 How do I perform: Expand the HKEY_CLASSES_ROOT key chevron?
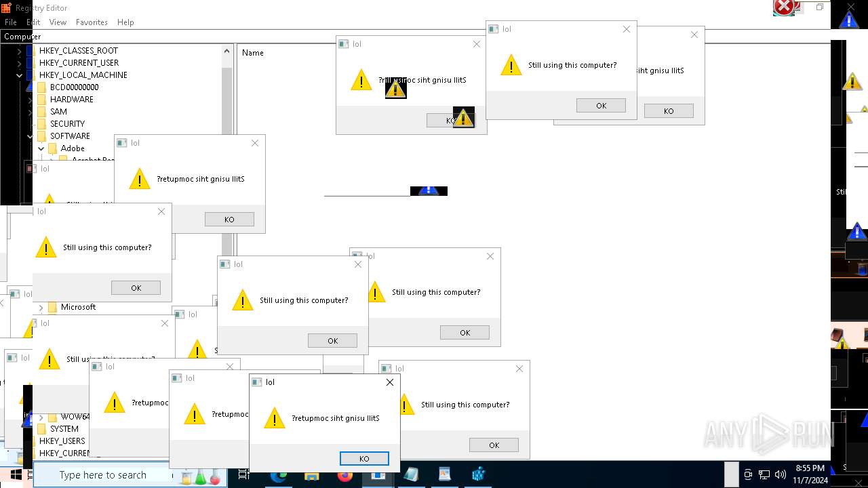point(19,51)
